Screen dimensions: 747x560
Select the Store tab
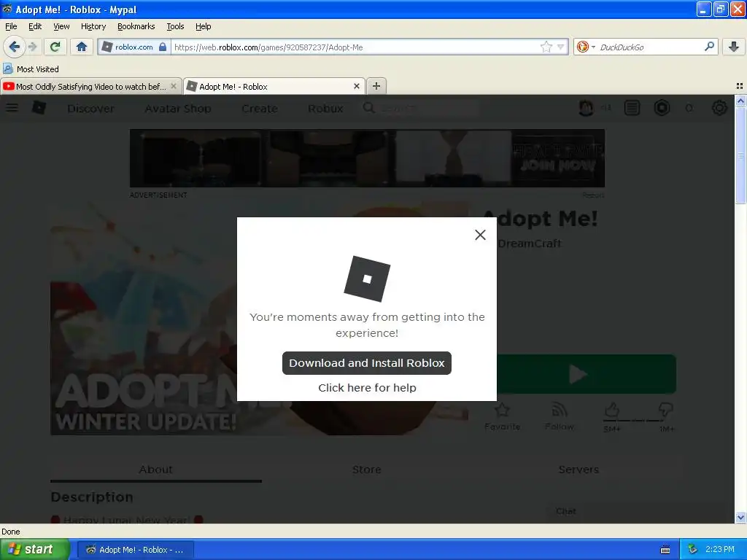[x=366, y=470]
